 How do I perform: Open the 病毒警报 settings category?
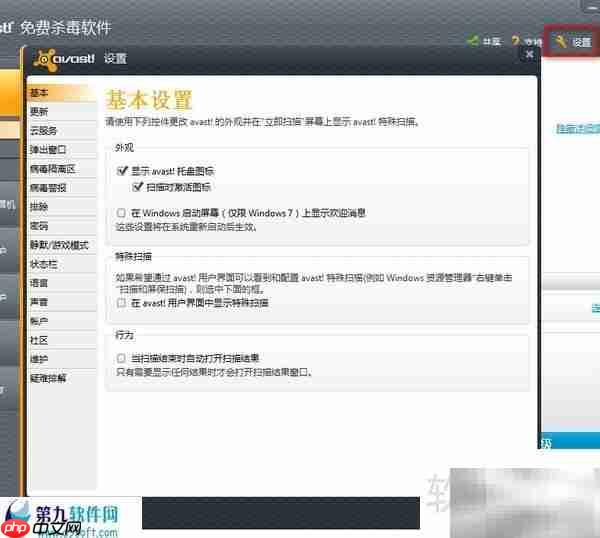pos(62,188)
